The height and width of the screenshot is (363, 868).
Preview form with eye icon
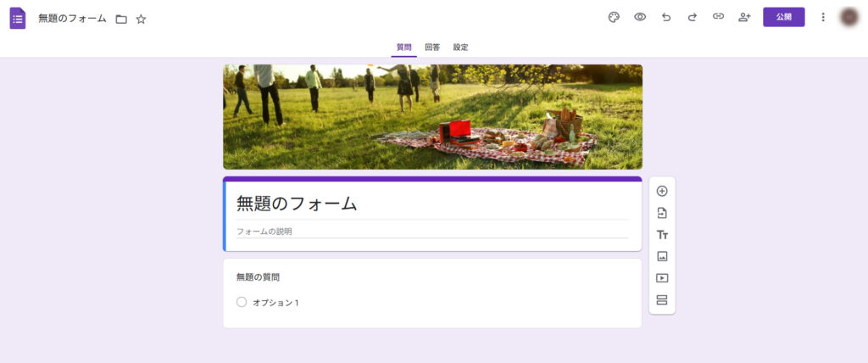(640, 17)
